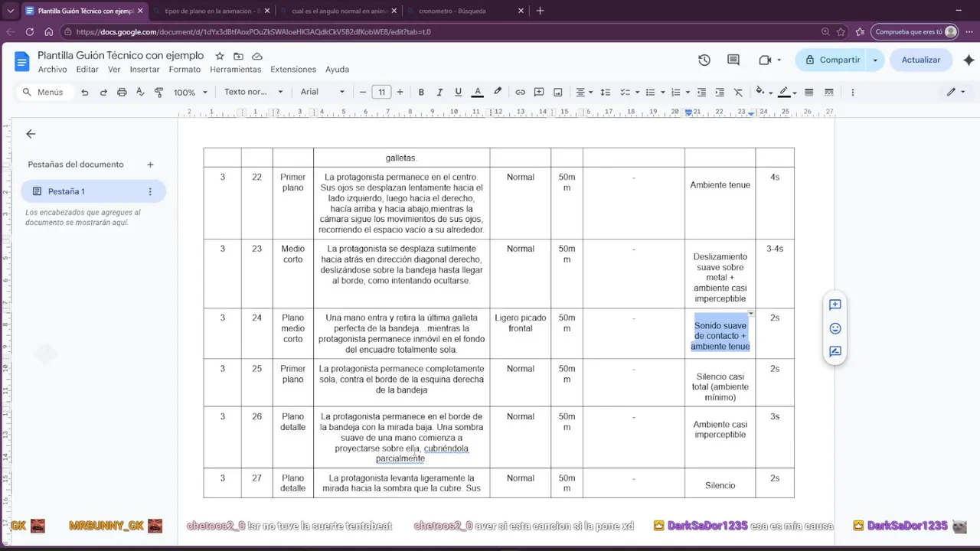Open the Herramientas menu
This screenshot has height=551, width=980.
pos(235,70)
